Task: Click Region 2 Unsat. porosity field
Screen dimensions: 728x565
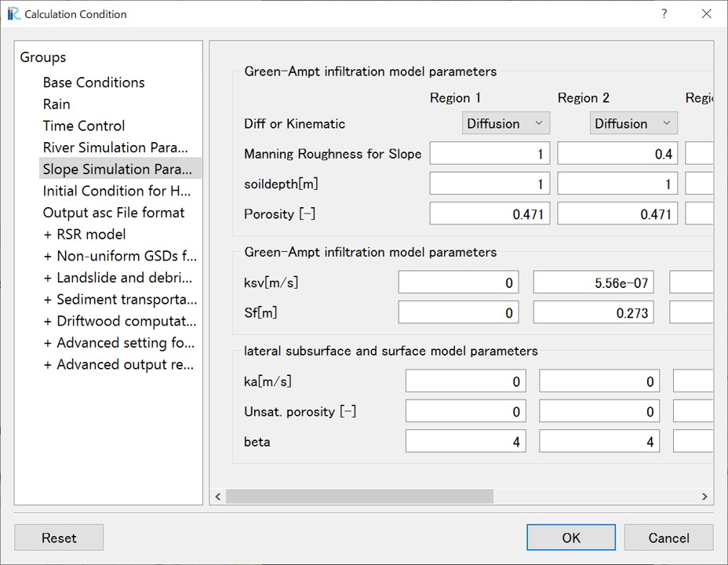Action: tap(599, 411)
